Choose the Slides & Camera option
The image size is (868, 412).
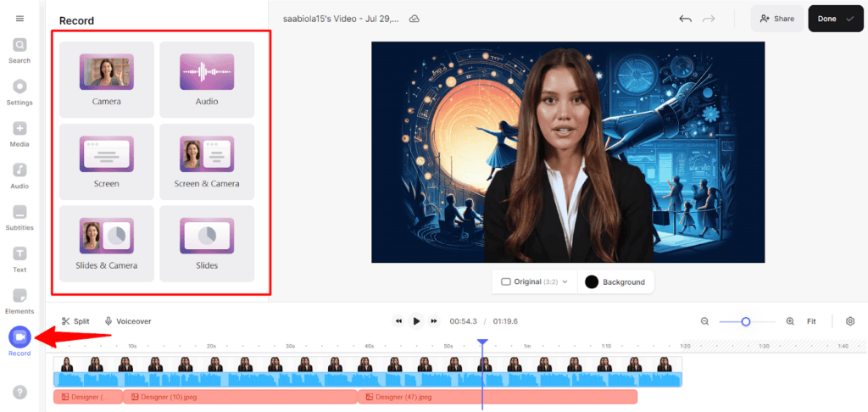106,243
